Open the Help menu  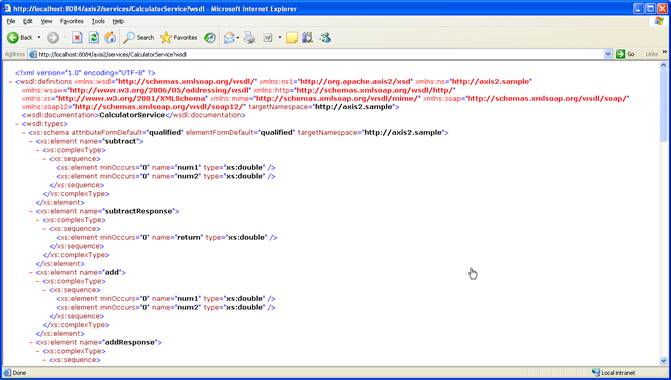118,21
